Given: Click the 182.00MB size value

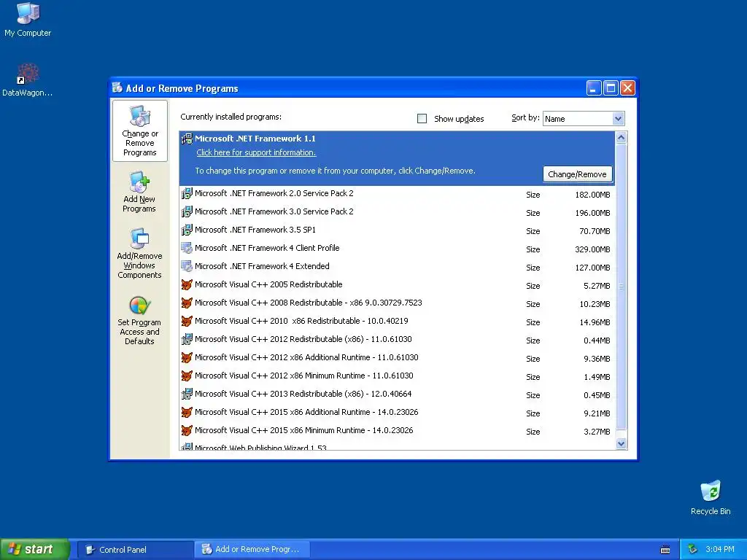Looking at the screenshot, I should [592, 195].
